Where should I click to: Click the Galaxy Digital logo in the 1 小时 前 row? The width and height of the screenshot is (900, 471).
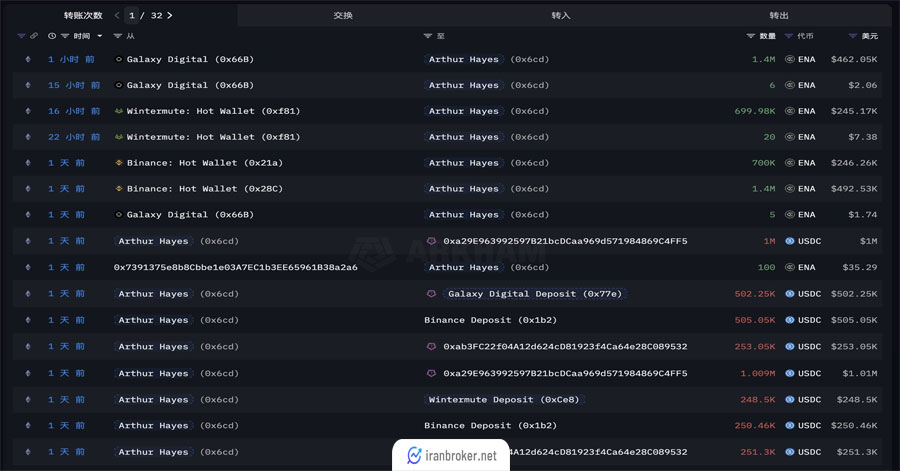click(118, 59)
